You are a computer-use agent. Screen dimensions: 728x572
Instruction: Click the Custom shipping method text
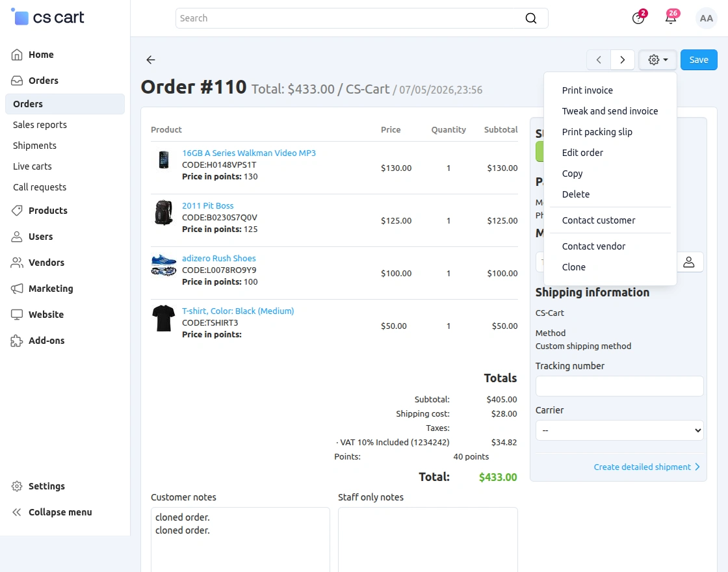tap(583, 346)
